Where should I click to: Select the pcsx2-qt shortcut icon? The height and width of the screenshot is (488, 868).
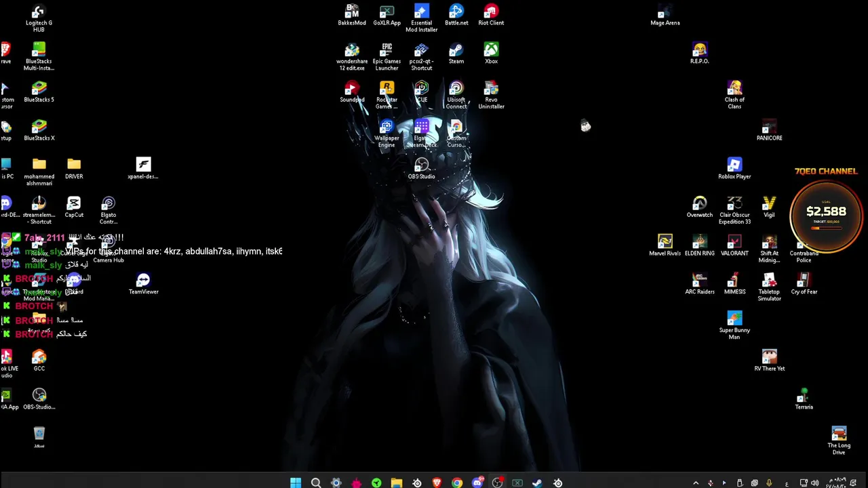(x=421, y=57)
